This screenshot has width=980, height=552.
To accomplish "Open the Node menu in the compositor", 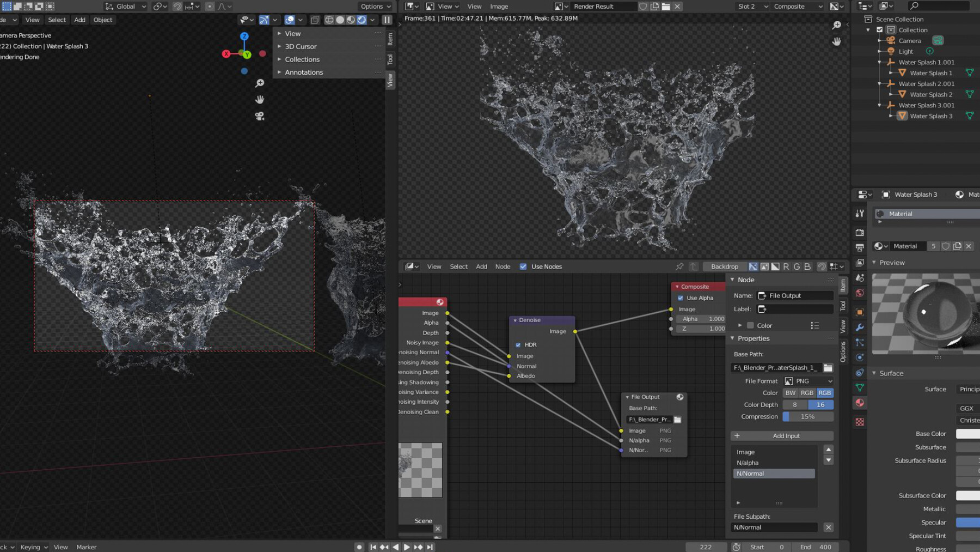I will pyautogui.click(x=503, y=266).
